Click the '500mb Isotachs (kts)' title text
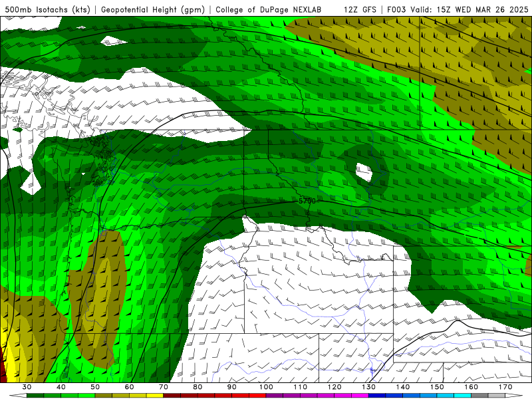Viewport: 532px width, 399px height. 47,9
